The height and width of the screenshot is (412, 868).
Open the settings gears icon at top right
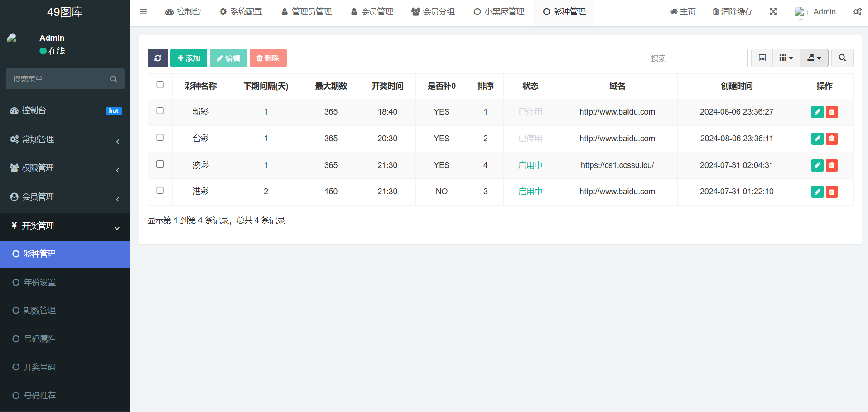coord(857,12)
